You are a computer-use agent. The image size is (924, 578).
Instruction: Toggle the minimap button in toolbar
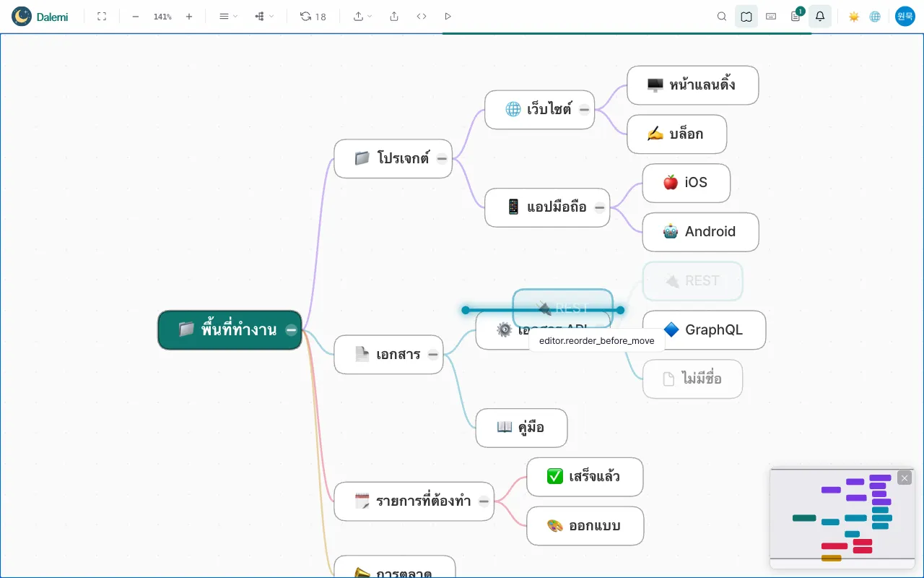(746, 16)
